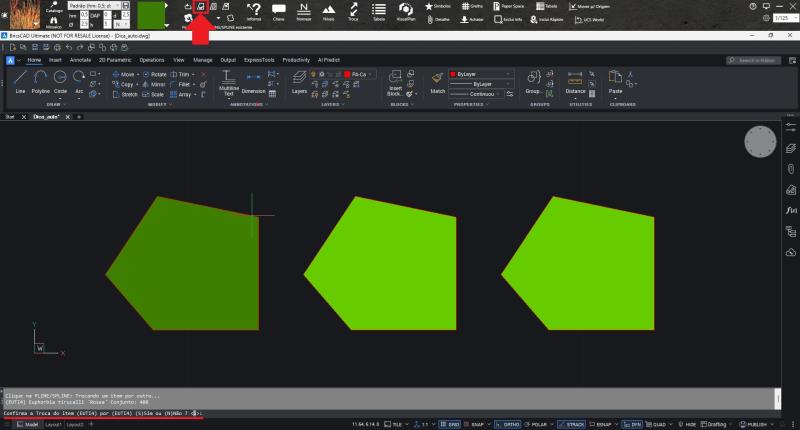The height and width of the screenshot is (430, 800).
Task: Click the Paste clipboard icon
Action: (615, 80)
